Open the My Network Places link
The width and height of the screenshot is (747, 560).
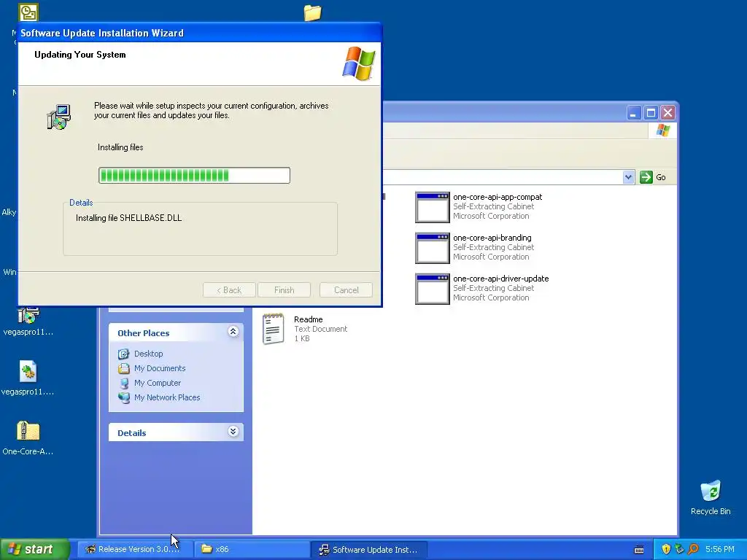tap(167, 397)
